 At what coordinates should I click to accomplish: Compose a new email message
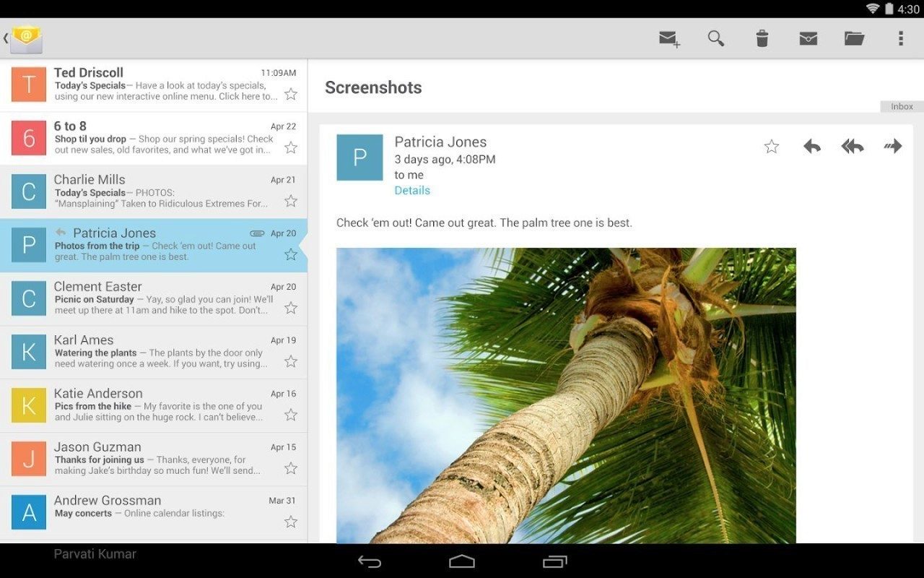669,39
